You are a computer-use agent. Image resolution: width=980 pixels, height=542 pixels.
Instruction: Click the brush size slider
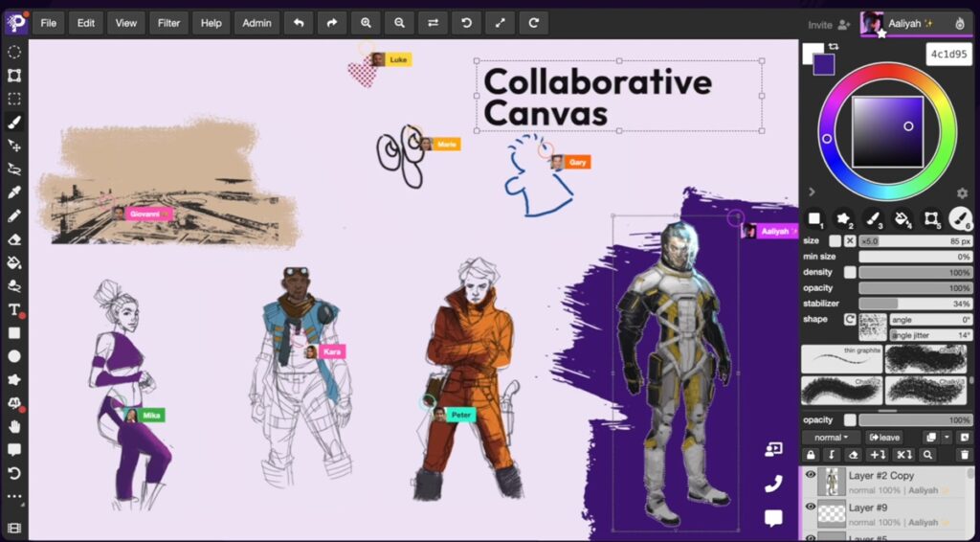[915, 240]
